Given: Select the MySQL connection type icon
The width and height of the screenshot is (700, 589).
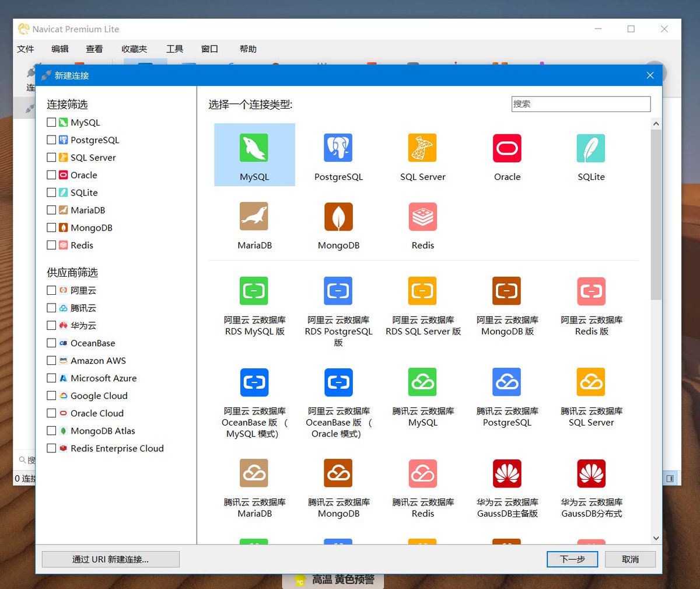Looking at the screenshot, I should tap(254, 148).
